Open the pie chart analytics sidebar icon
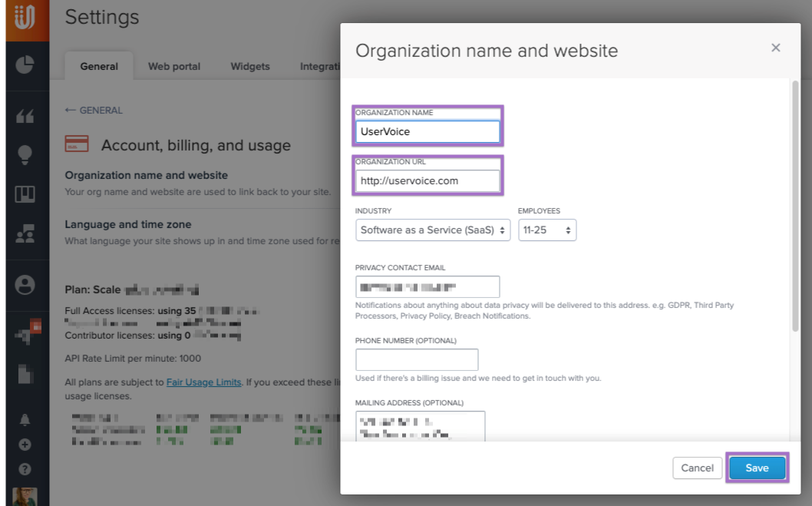Viewport: 812px width, 506px height. (x=25, y=64)
